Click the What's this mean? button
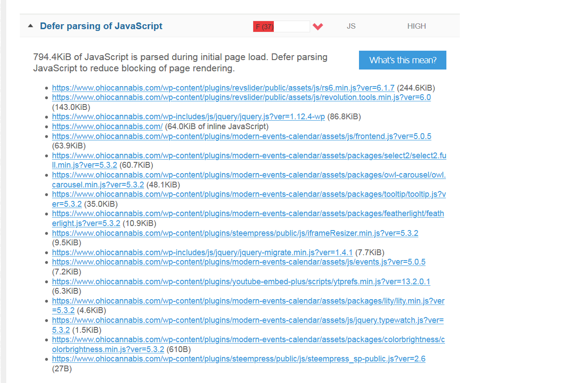 [x=402, y=60]
